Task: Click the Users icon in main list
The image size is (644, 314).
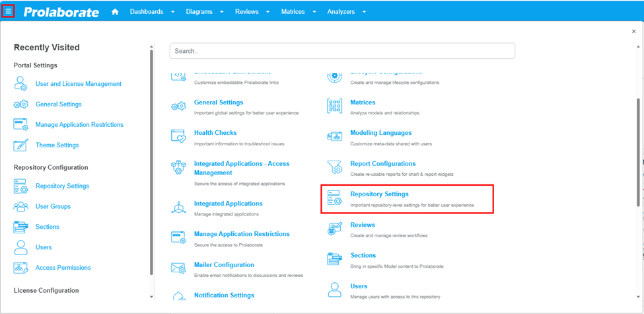Action: click(x=334, y=290)
